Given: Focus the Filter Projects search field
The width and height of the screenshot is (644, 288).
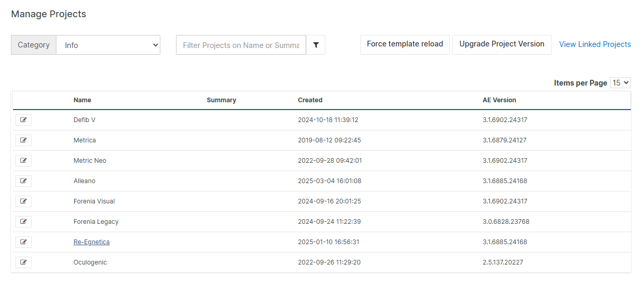Looking at the screenshot, I should [241, 45].
